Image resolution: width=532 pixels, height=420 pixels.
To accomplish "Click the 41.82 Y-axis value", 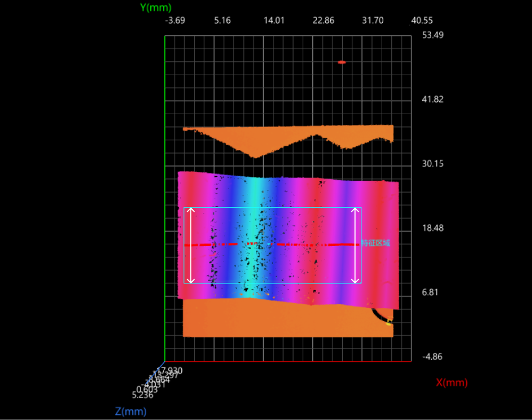I will 433,99.
